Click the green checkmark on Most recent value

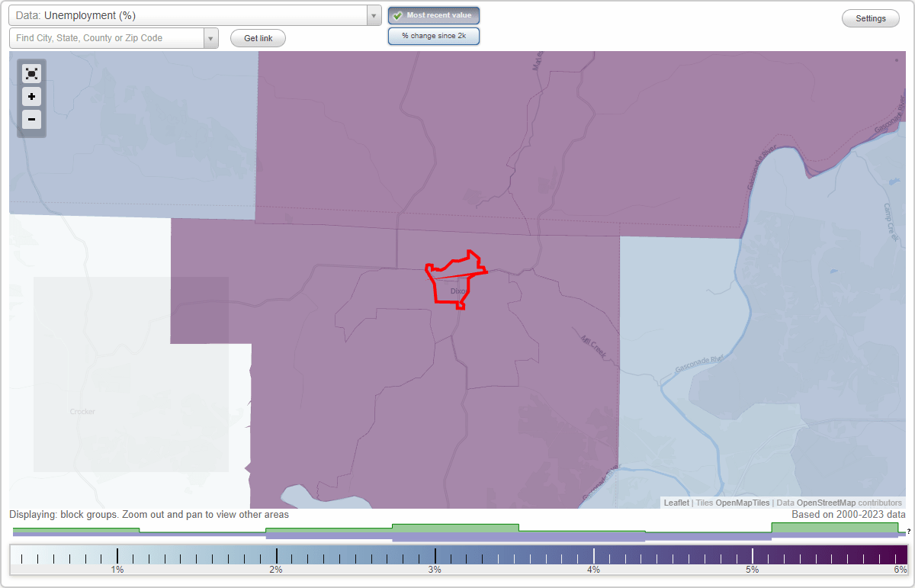397,15
